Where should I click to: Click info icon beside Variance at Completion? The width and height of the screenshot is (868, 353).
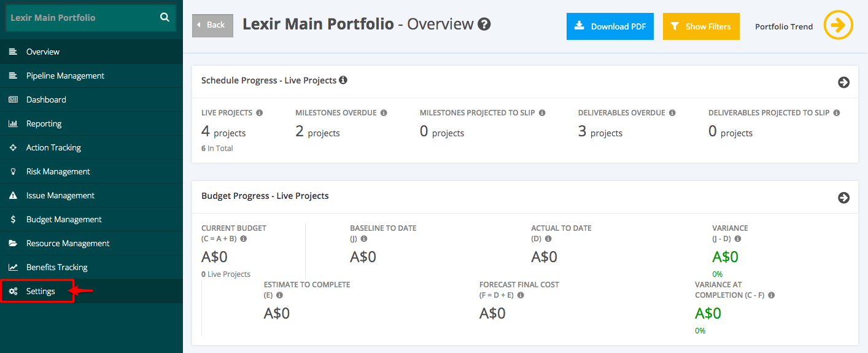point(772,295)
